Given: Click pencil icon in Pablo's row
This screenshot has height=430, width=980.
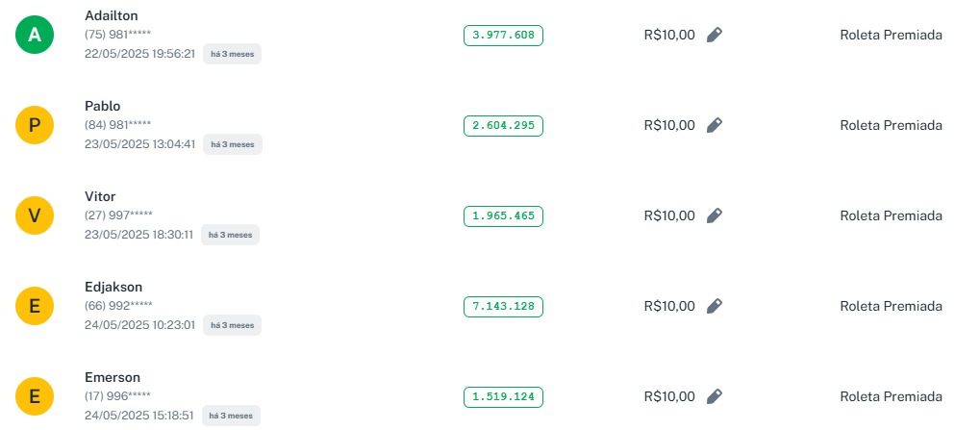Looking at the screenshot, I should (714, 125).
